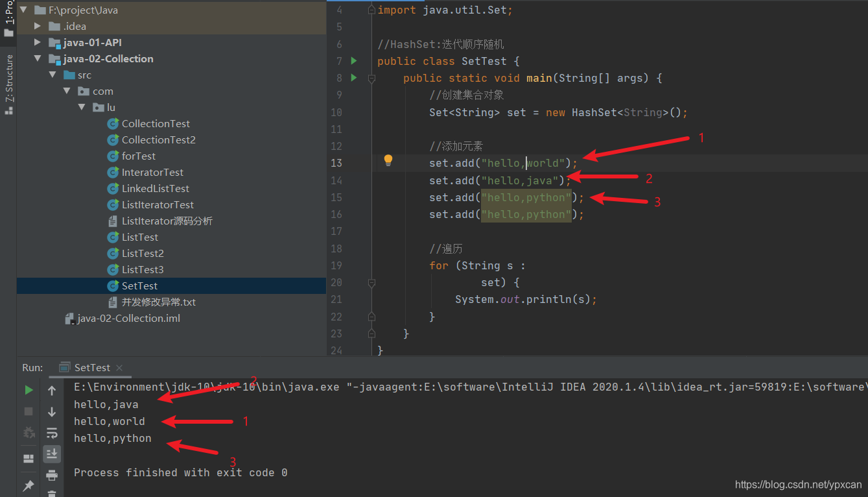
Task: Jump to previous occurrence with up arrow
Action: [52, 389]
